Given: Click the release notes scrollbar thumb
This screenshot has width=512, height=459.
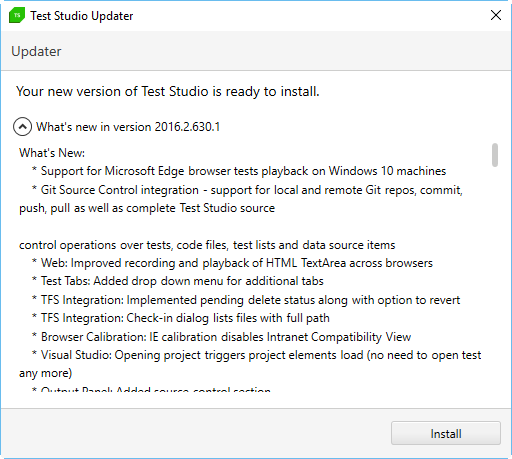Looking at the screenshot, I should click(495, 155).
